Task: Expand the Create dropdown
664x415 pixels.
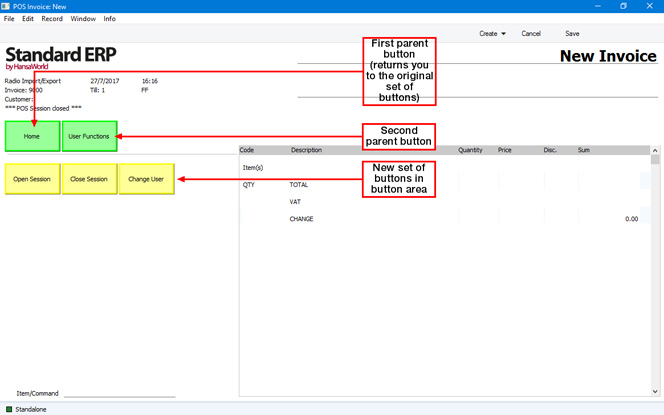Action: [492, 33]
